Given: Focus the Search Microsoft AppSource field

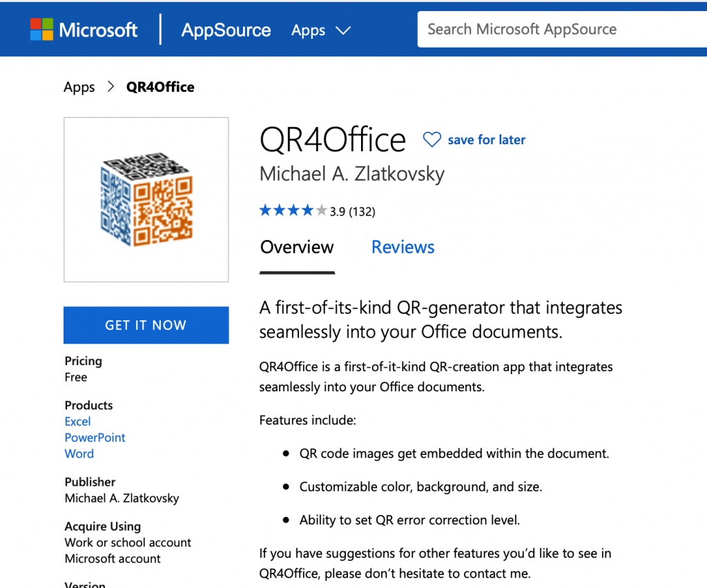Looking at the screenshot, I should [x=559, y=30].
